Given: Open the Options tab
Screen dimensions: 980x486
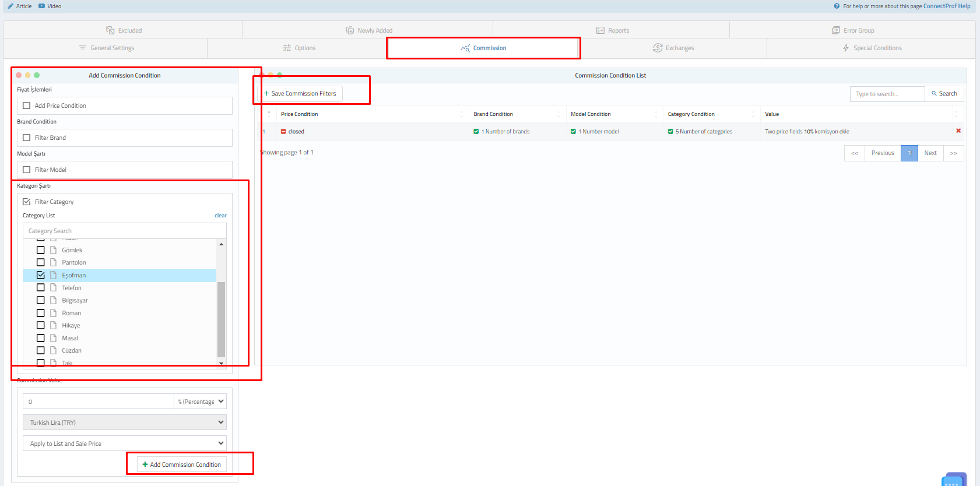Looking at the screenshot, I should point(299,48).
